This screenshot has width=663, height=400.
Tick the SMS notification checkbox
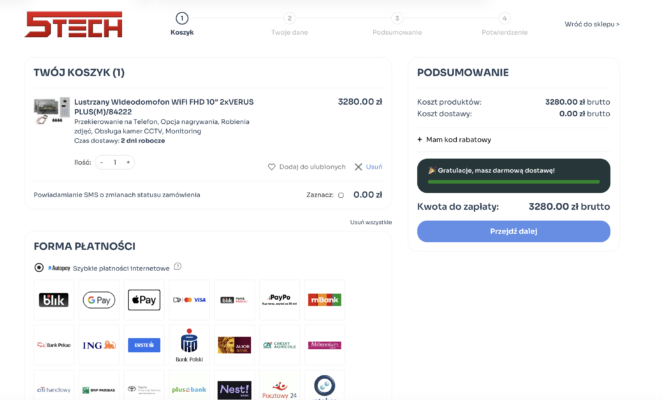click(x=341, y=195)
